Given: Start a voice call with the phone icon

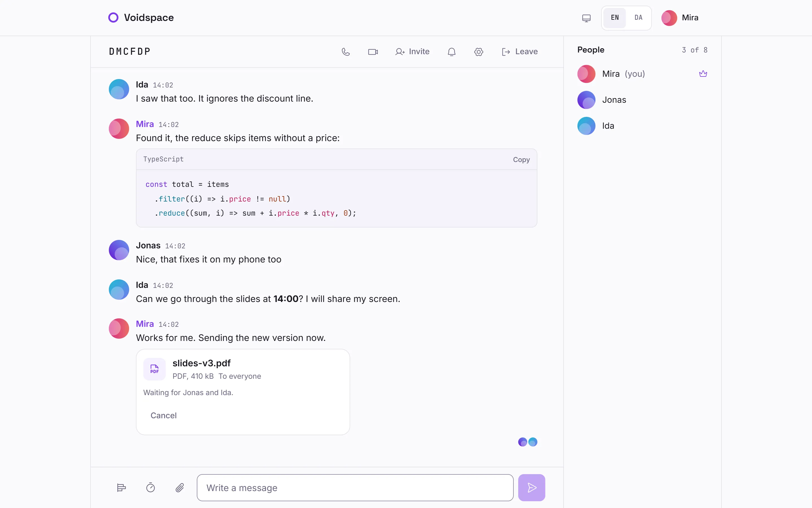Looking at the screenshot, I should click(346, 52).
